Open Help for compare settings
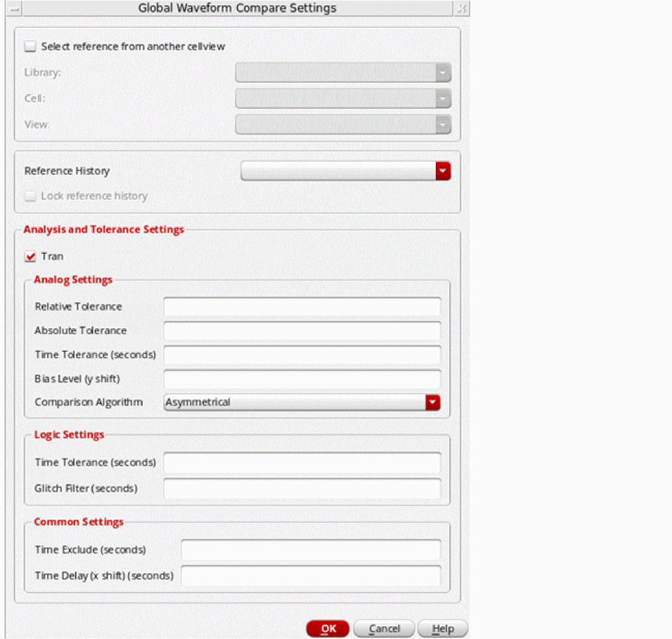Viewport: 672px width, 639px height. click(442, 628)
